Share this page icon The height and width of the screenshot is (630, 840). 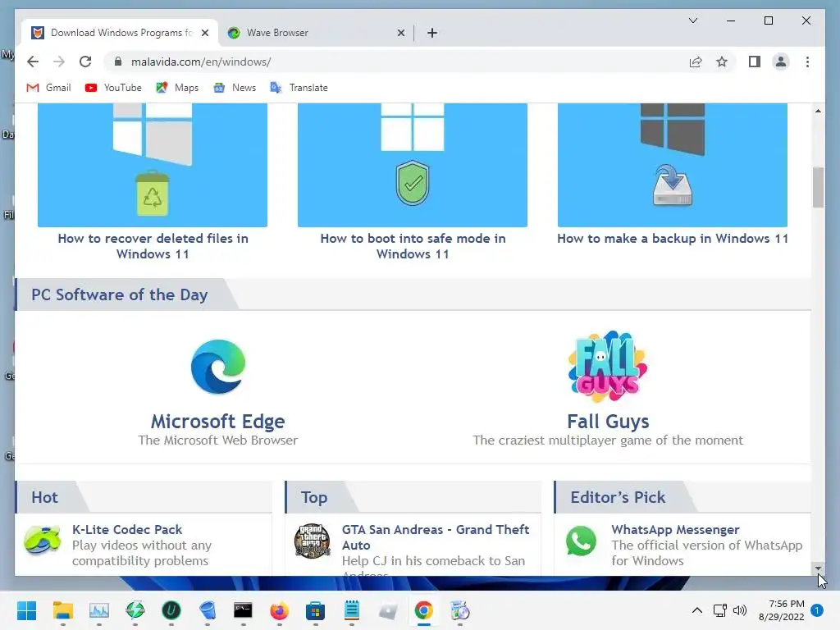click(696, 62)
